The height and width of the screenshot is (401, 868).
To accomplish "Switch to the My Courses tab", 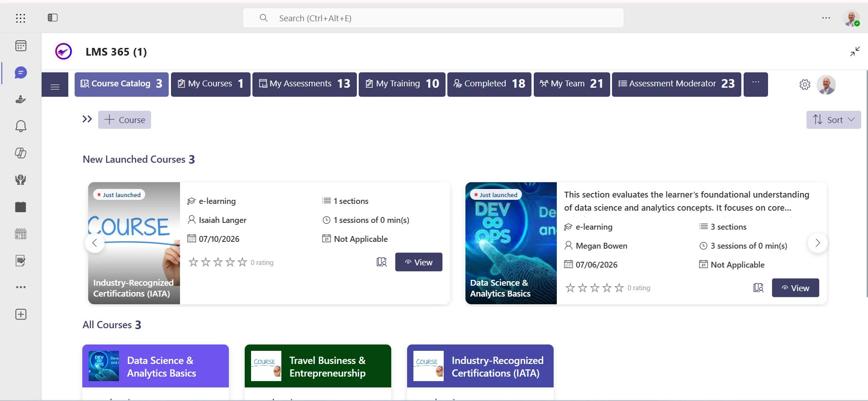I will 211,85.
